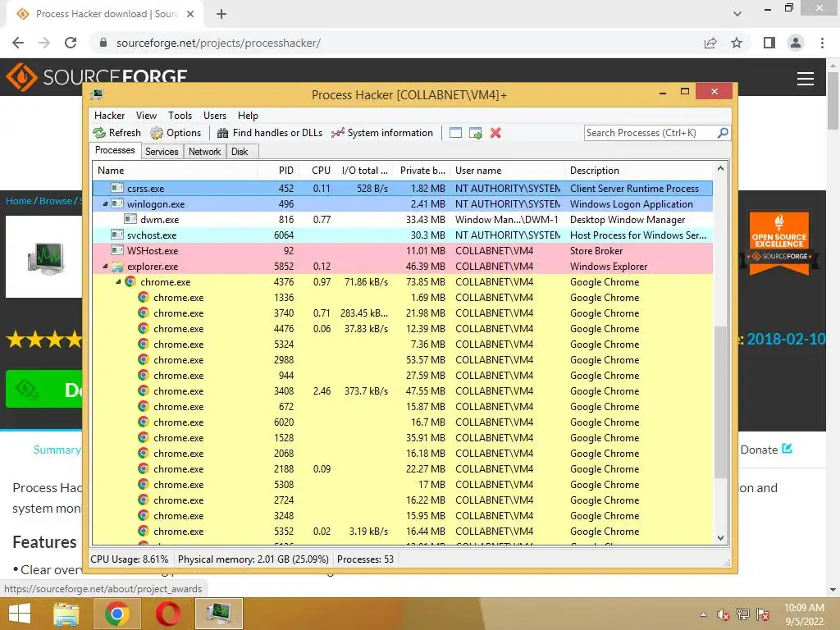This screenshot has width=840, height=630.
Task: Bookmark the page with the star icon
Action: click(x=737, y=43)
